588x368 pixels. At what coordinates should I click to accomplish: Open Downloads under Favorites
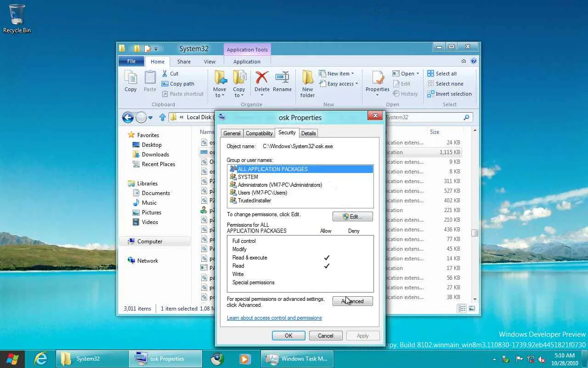click(x=155, y=155)
